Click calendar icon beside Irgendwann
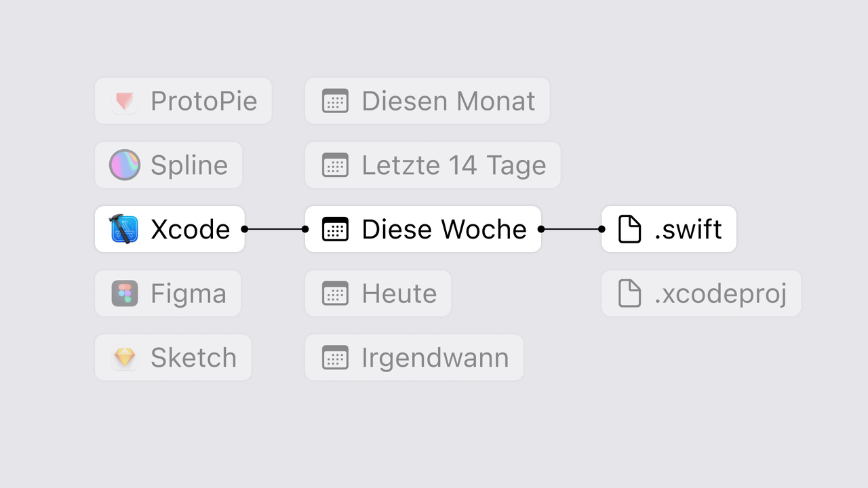The image size is (868, 488). click(335, 358)
